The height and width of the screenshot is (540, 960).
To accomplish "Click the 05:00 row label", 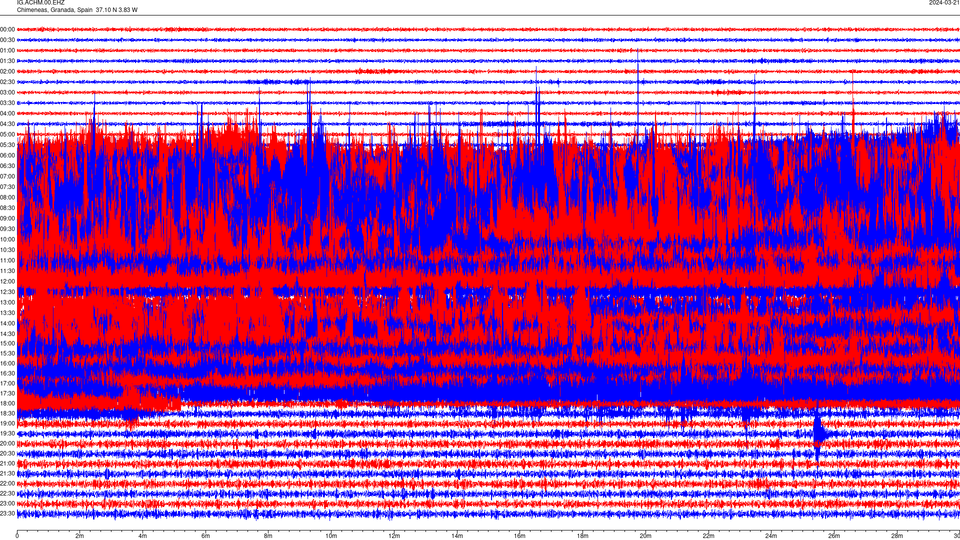I will 8,135.
